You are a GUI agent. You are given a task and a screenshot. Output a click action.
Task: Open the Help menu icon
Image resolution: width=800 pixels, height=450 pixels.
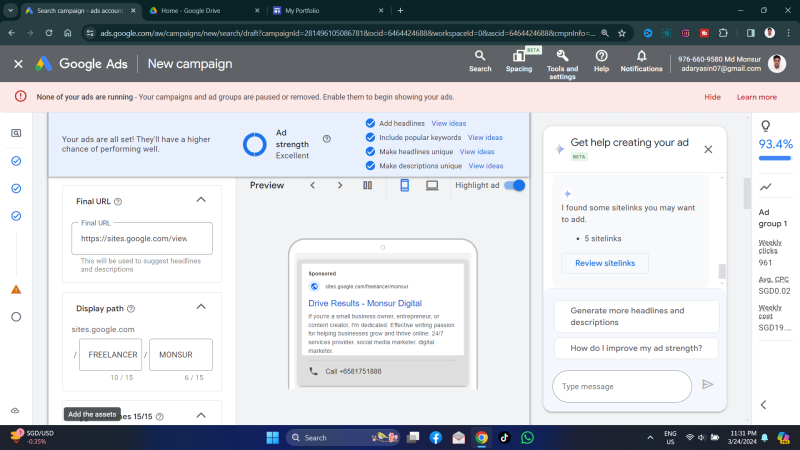602,61
